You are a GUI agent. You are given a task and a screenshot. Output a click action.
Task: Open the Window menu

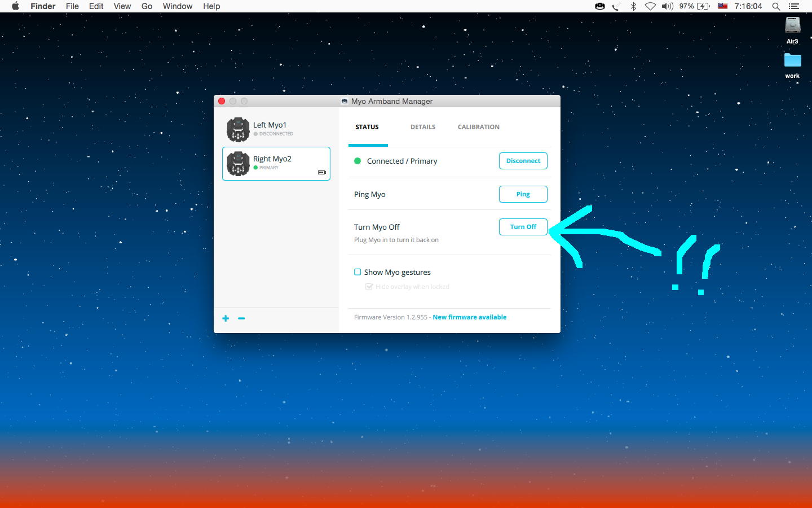click(178, 6)
